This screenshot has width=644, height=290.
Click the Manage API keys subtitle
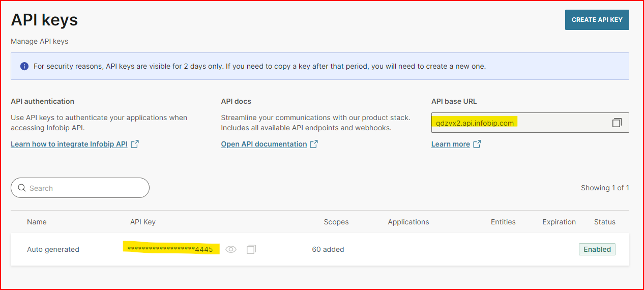(40, 41)
